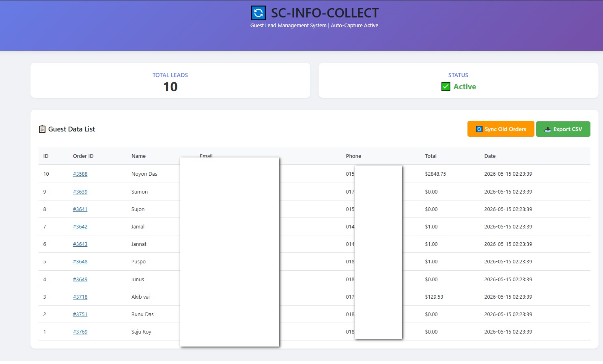
Task: Click the export icon inside Export CSV
Action: pos(548,129)
